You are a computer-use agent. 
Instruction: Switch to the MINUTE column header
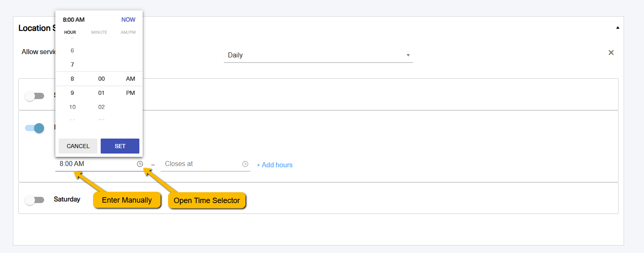(x=99, y=32)
